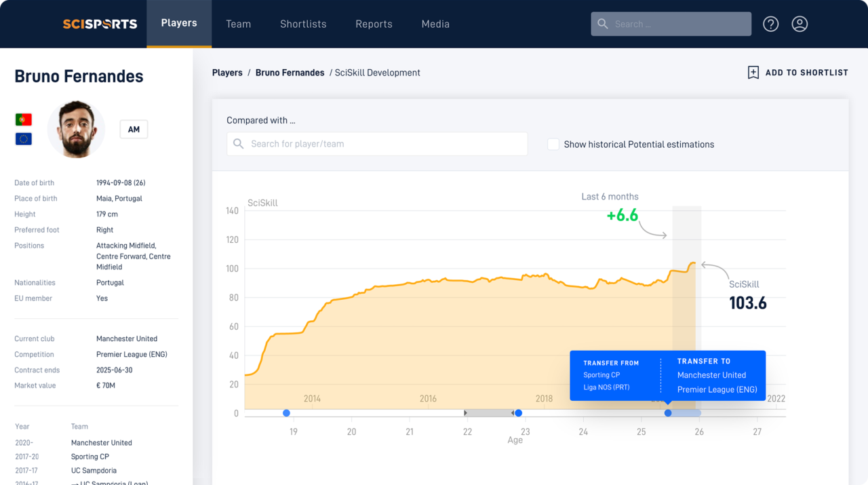Click the Maia, Portugal place of birth
Viewport: 868px width, 485px height.
click(x=119, y=198)
